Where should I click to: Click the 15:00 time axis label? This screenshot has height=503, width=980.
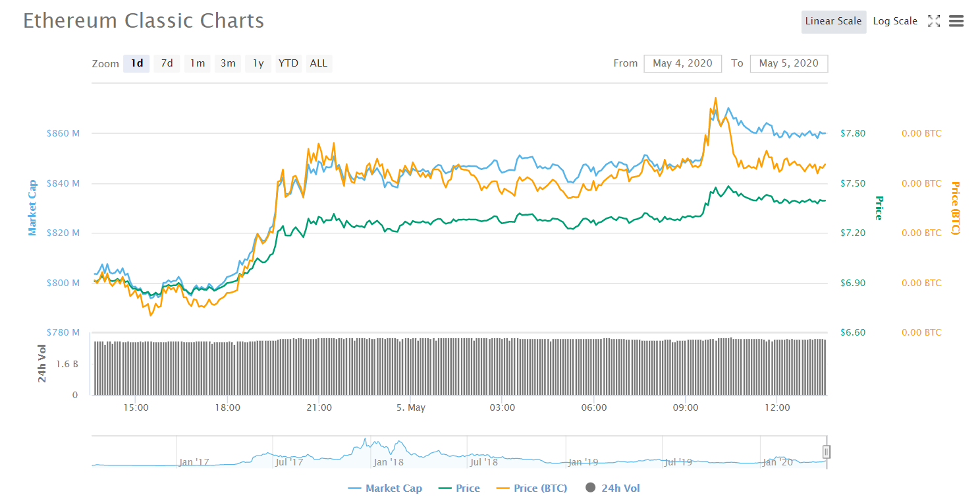pyautogui.click(x=136, y=407)
